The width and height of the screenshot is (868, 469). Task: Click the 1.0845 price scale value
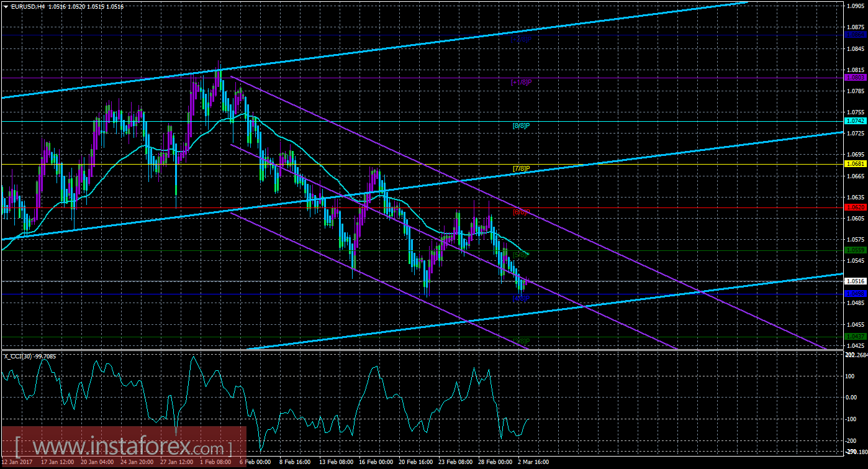tap(855, 48)
